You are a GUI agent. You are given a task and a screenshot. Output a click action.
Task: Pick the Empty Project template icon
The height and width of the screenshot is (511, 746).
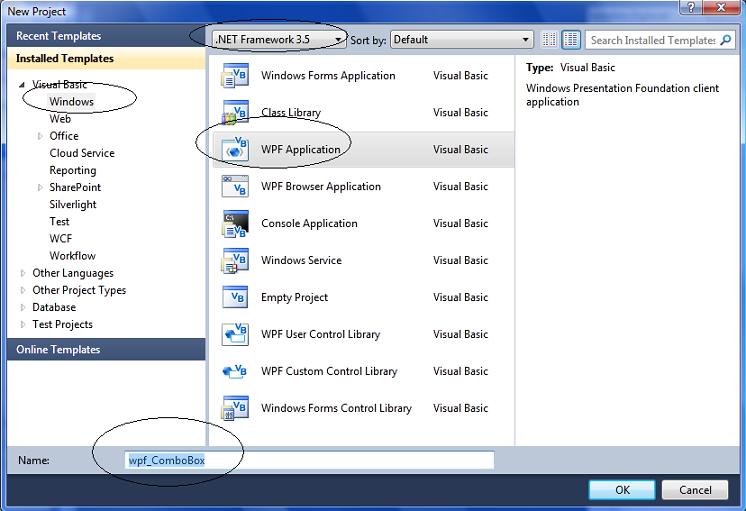click(x=234, y=298)
